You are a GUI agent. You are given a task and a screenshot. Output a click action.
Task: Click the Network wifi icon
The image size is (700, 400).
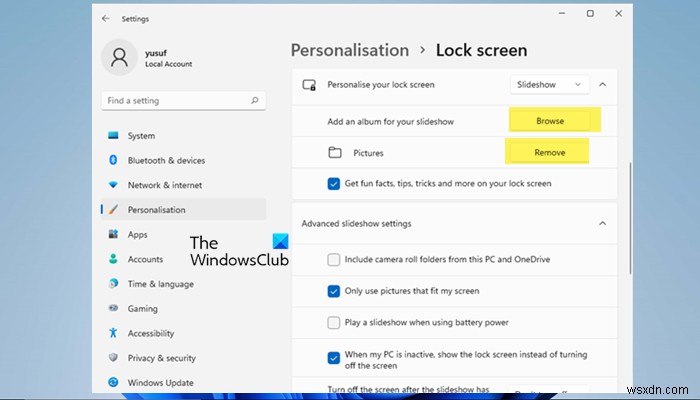pos(113,185)
